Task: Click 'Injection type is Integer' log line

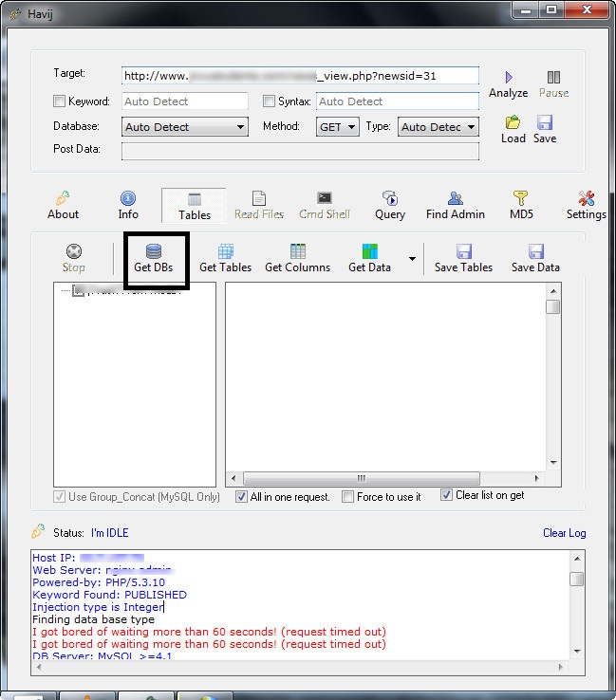Action: pos(98,607)
